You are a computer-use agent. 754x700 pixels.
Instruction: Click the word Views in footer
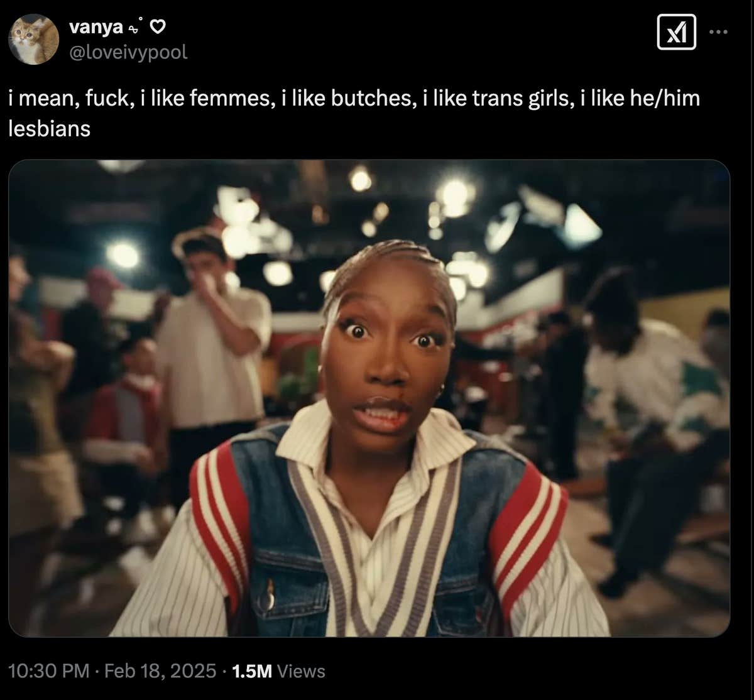point(301,671)
